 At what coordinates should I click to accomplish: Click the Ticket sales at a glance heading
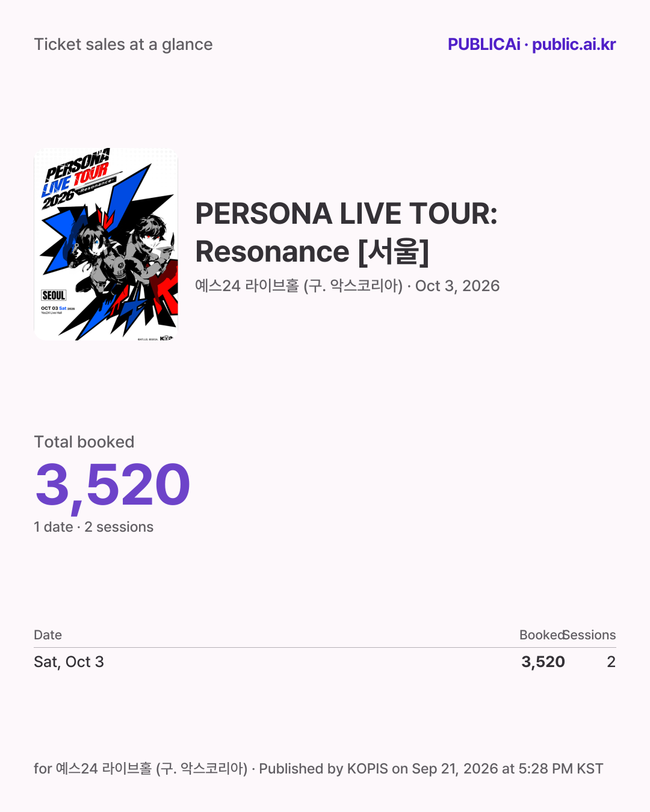click(x=123, y=45)
